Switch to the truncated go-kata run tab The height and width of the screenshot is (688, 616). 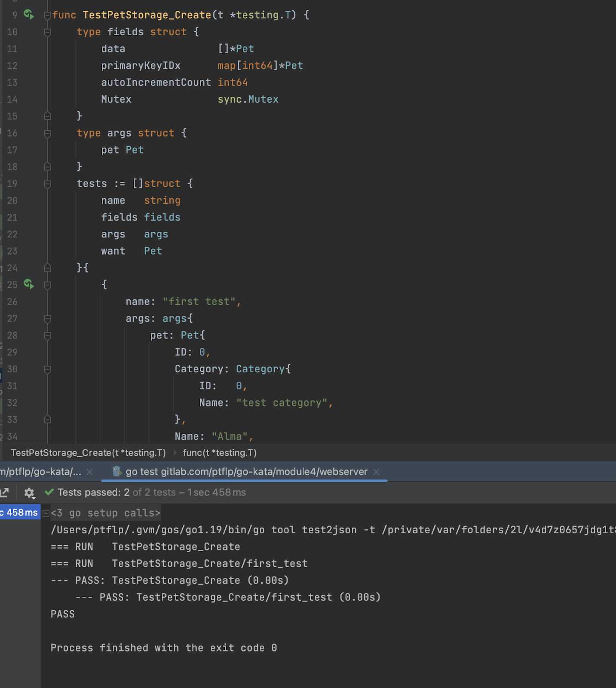pyautogui.click(x=41, y=472)
